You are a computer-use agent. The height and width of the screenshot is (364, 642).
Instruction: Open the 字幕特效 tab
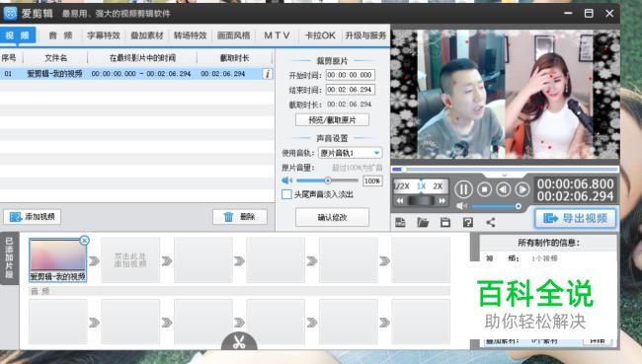coord(104,36)
